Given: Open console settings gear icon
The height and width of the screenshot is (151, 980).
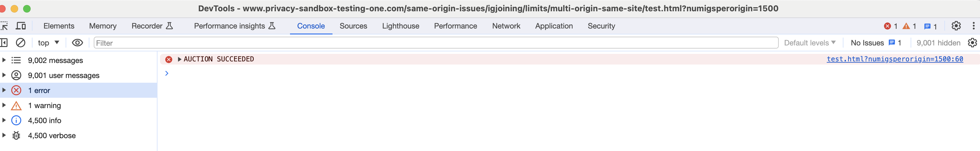Looking at the screenshot, I should pos(972,43).
